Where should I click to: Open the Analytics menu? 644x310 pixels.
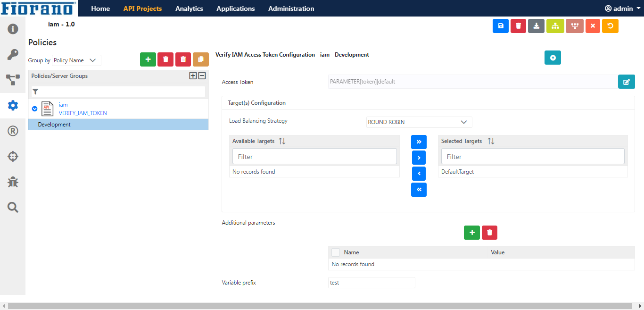pyautogui.click(x=189, y=8)
